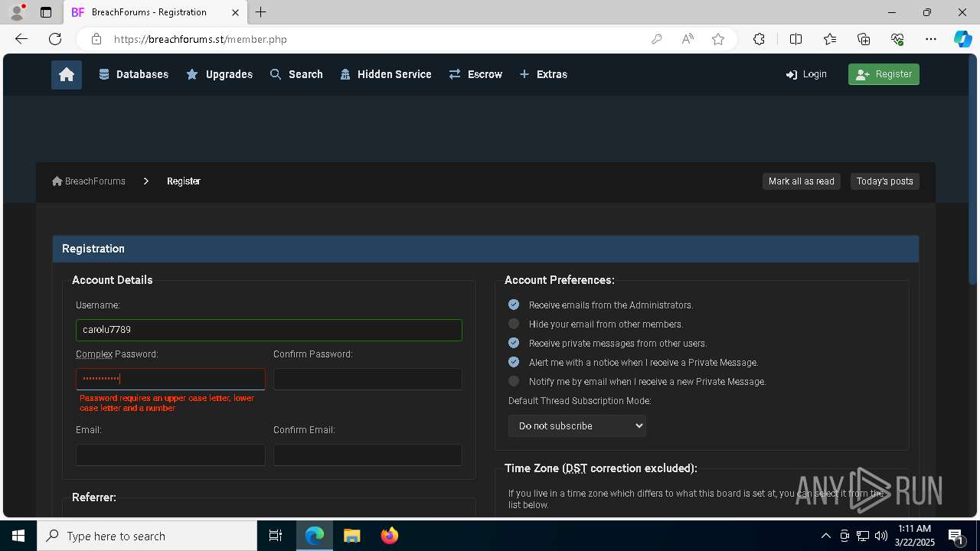The width and height of the screenshot is (980, 551).
Task: Select the BreachForums - Registration tab
Action: coord(155,12)
